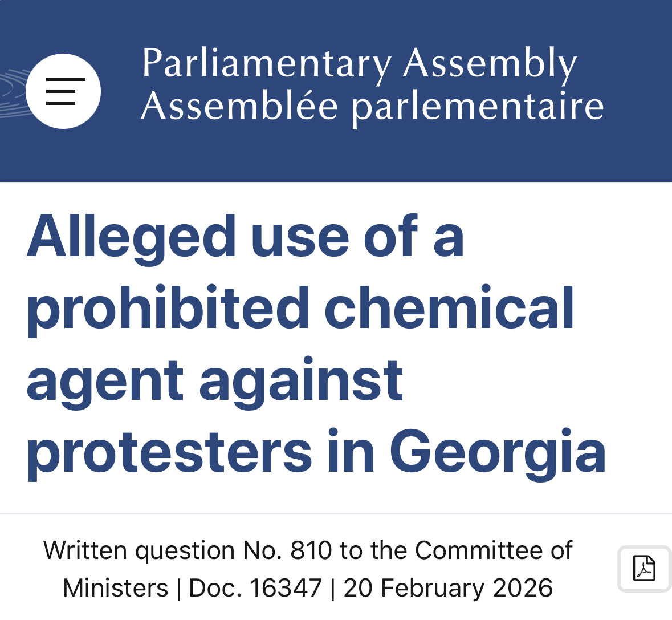672x620 pixels.
Task: Click the word 'Alleged' in the headline
Action: 131,236
